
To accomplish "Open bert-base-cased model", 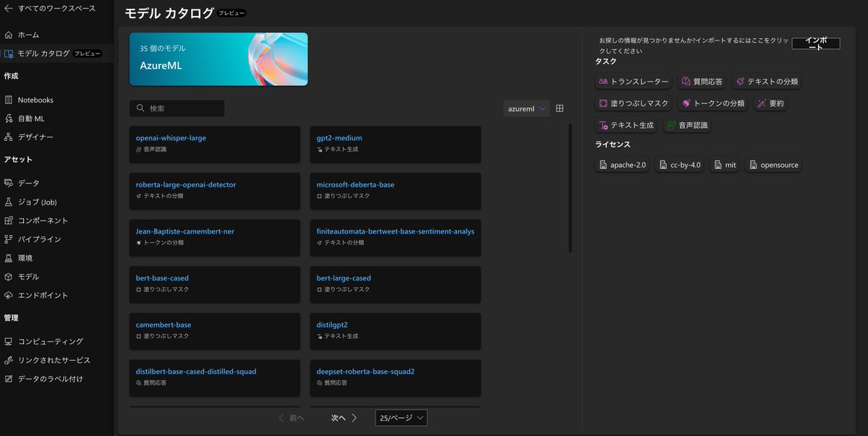I will pos(215,285).
